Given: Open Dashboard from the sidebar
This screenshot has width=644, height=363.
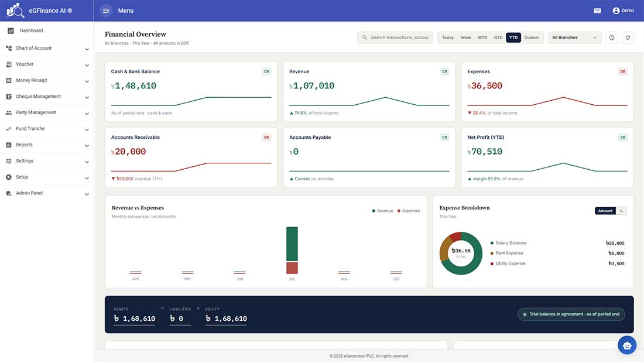Looking at the screenshot, I should click(47, 31).
